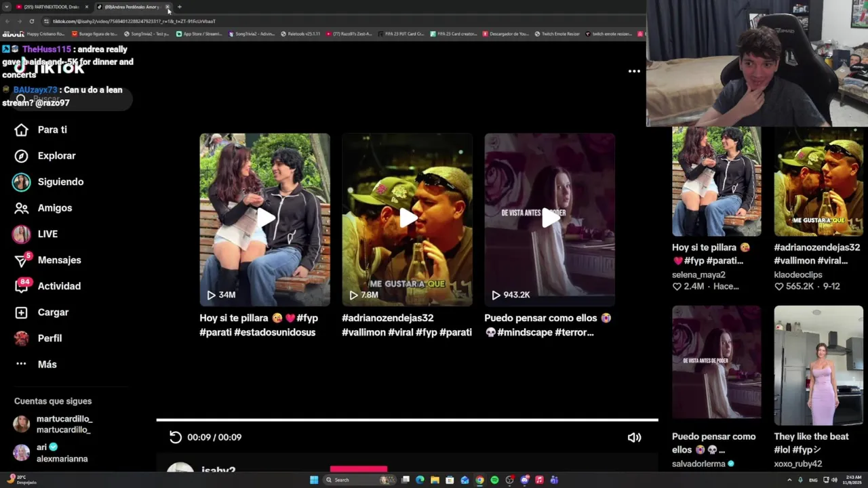The width and height of the screenshot is (868, 488).
Task: Open the Para ti home feed
Action: [41, 129]
